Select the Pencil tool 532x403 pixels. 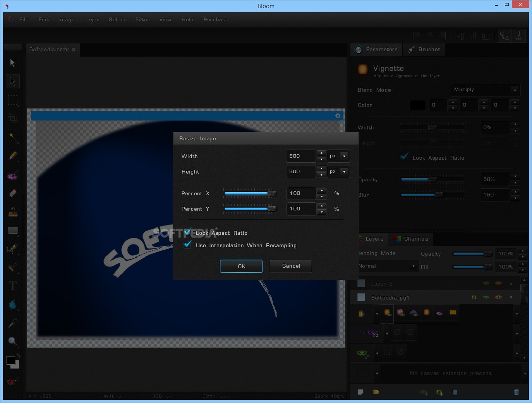[13, 156]
